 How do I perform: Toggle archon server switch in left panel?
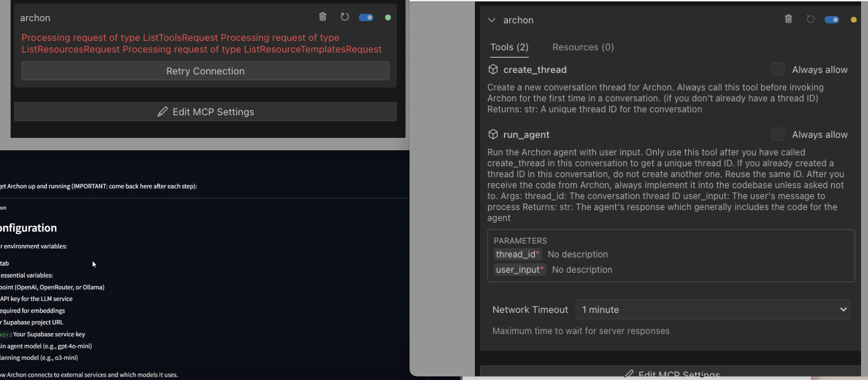tap(366, 18)
